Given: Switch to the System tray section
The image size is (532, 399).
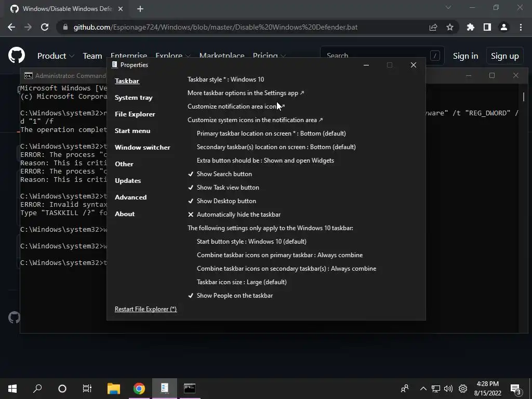Looking at the screenshot, I should tap(134, 97).
